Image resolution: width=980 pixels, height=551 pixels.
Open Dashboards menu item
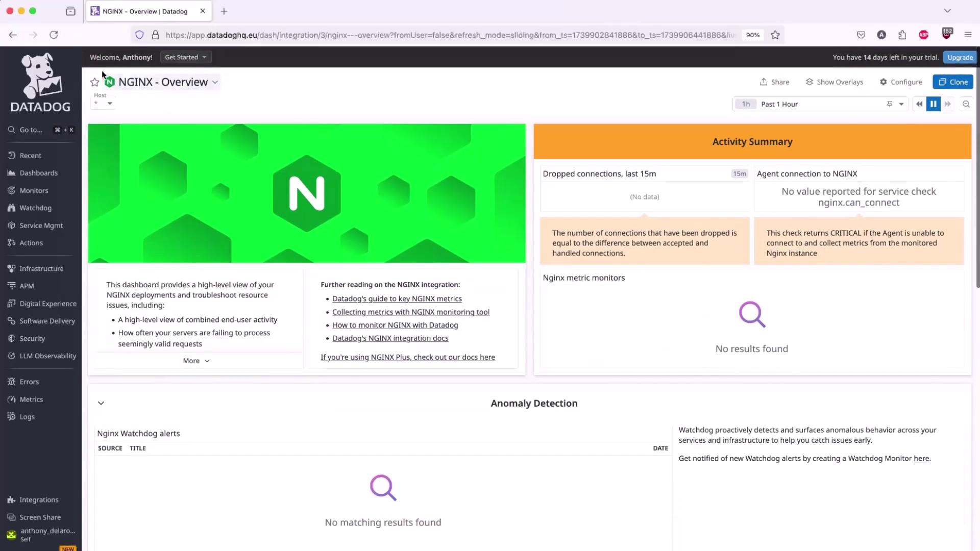click(x=38, y=173)
